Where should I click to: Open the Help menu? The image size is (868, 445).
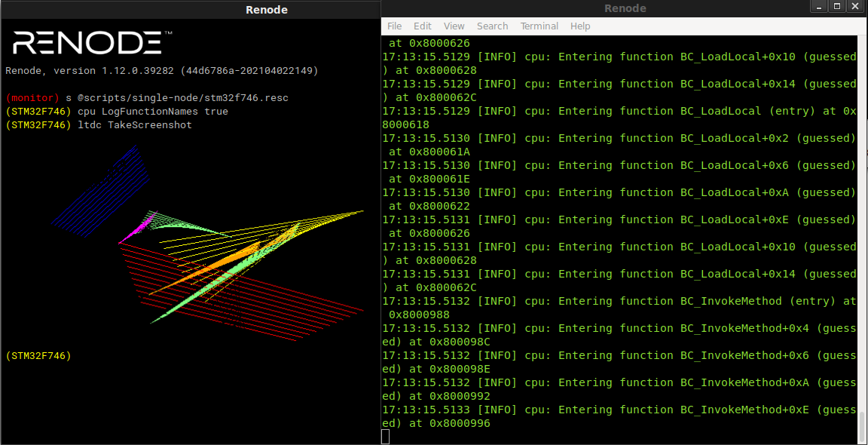coord(580,26)
